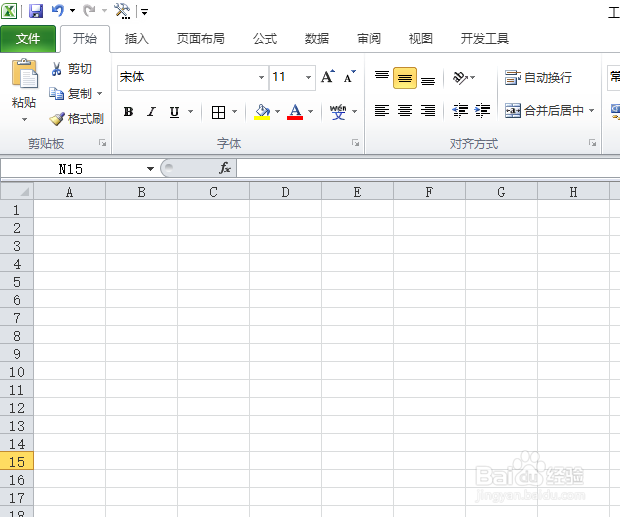The image size is (620, 517).
Task: Click the wén phonetic guide icon
Action: pos(338,112)
